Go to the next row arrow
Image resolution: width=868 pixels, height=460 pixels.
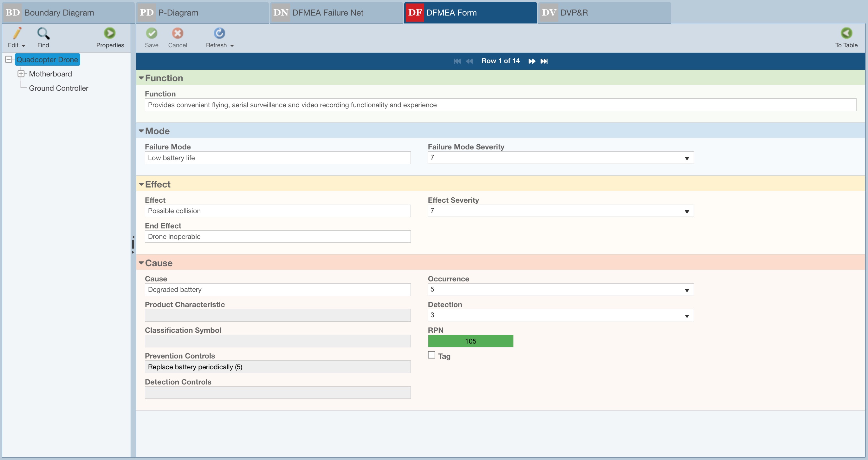[x=531, y=61]
